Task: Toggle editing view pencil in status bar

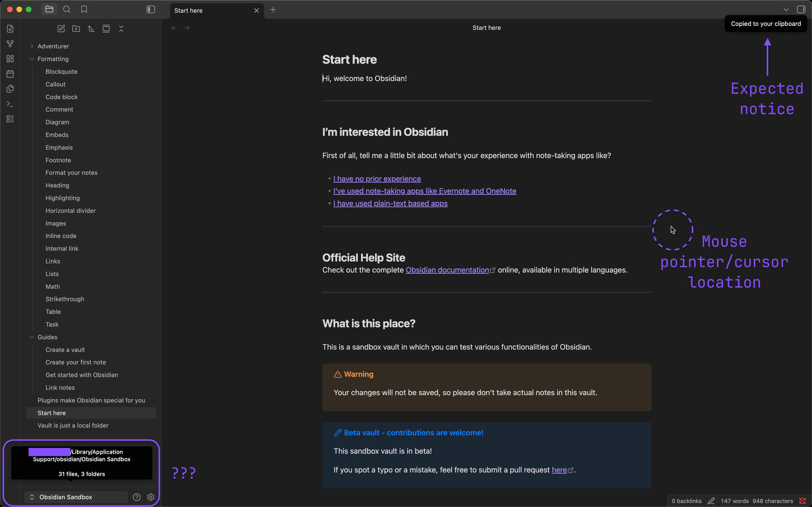Action: click(711, 501)
